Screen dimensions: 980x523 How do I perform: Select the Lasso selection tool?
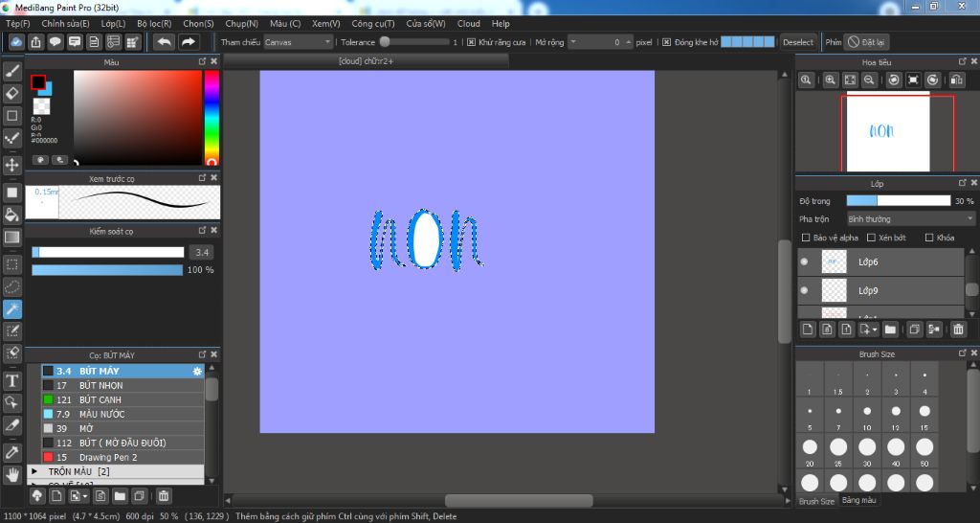pos(11,286)
